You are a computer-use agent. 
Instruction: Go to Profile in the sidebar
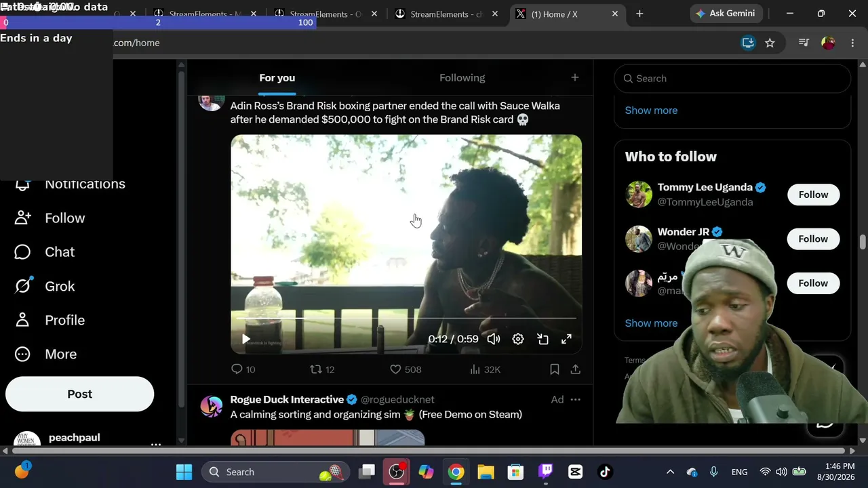(50, 320)
